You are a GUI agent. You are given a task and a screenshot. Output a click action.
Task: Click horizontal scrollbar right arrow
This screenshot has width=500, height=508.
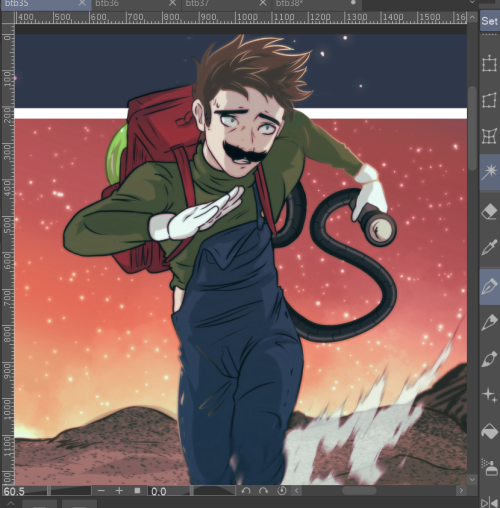(x=461, y=491)
